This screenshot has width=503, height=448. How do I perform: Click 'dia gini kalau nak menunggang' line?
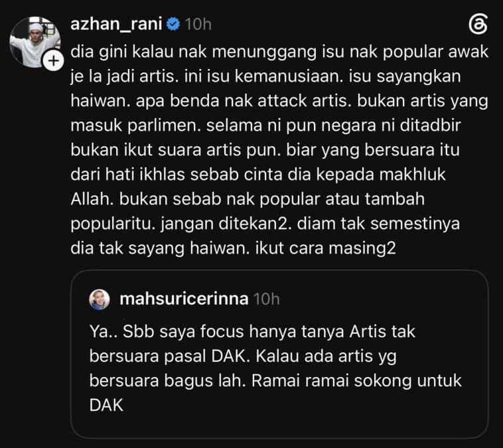click(x=194, y=52)
